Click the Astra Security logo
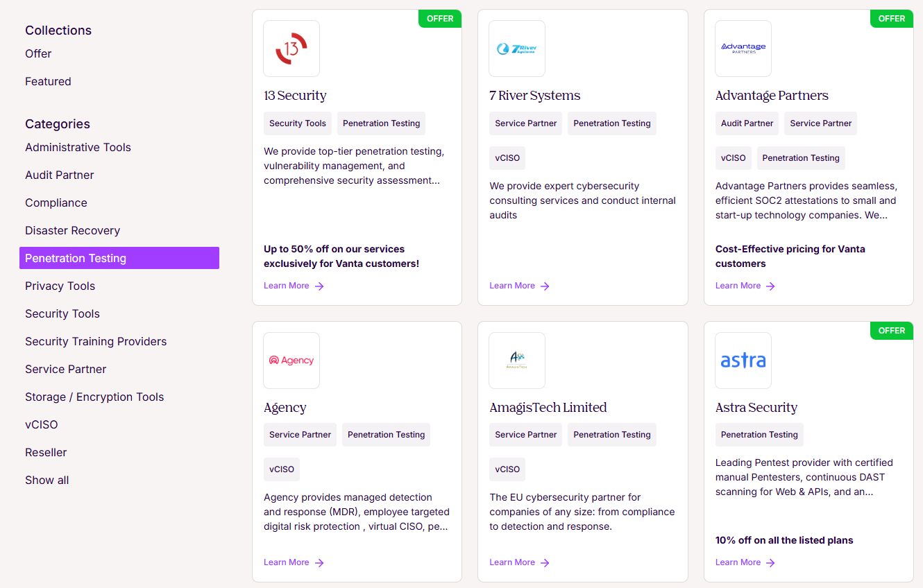 (743, 360)
